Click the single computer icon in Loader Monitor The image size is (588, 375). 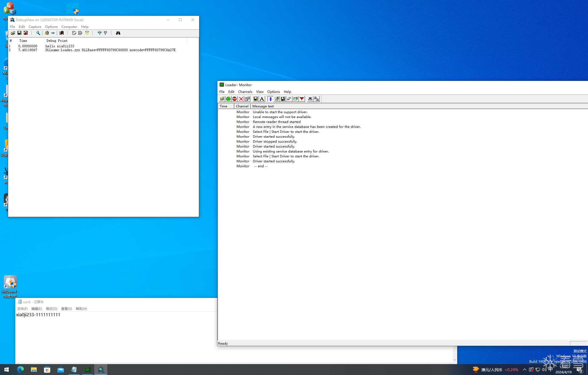(x=310, y=99)
